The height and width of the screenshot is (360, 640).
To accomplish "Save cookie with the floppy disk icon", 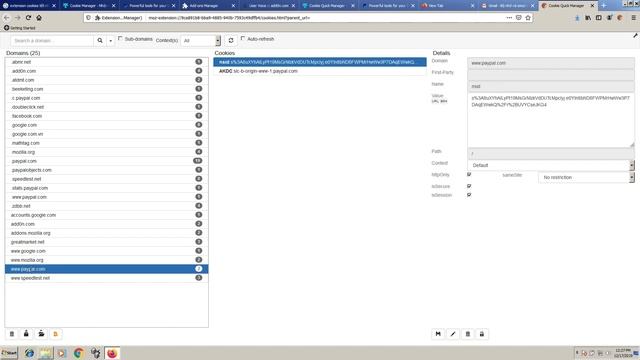I will pos(438,334).
